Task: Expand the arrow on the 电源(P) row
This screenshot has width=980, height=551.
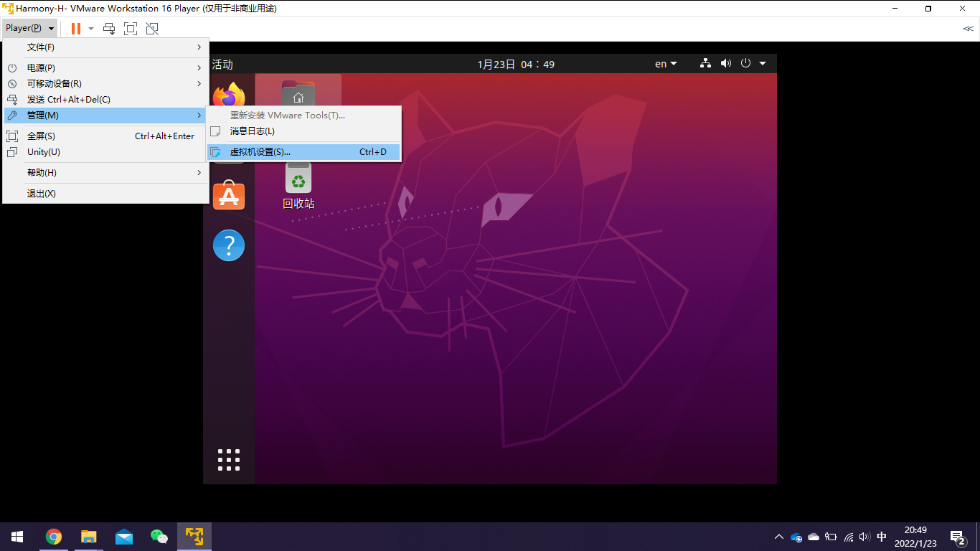Action: 199,68
